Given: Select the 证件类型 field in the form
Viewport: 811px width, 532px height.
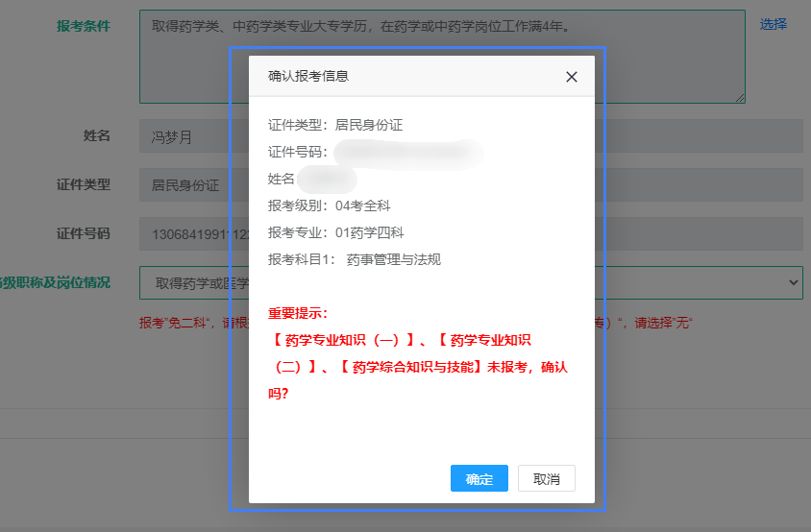Looking at the screenshot, I should click(x=183, y=184).
